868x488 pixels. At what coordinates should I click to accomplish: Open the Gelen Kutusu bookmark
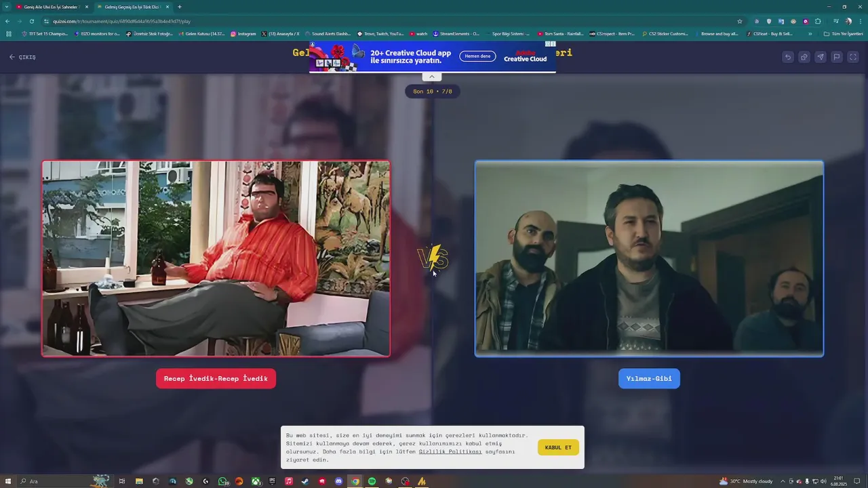tap(202, 34)
